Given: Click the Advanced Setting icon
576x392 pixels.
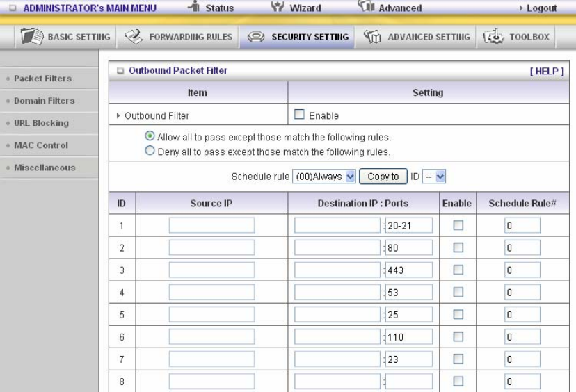Looking at the screenshot, I should [x=372, y=36].
